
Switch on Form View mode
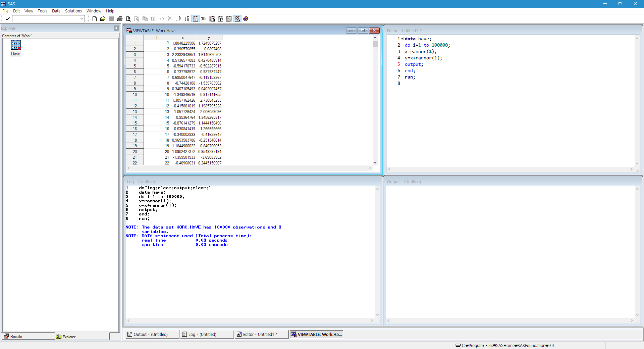(x=204, y=19)
